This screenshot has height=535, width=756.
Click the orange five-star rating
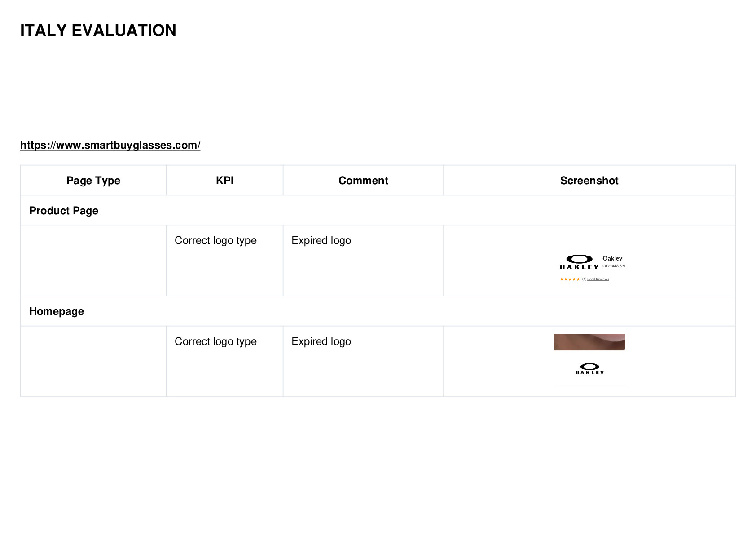click(x=570, y=279)
